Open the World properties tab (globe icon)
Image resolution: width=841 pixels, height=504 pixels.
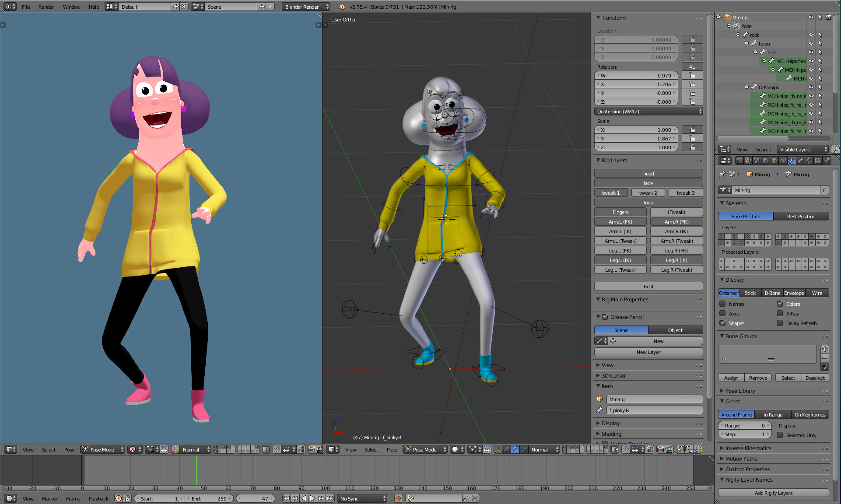(765, 161)
